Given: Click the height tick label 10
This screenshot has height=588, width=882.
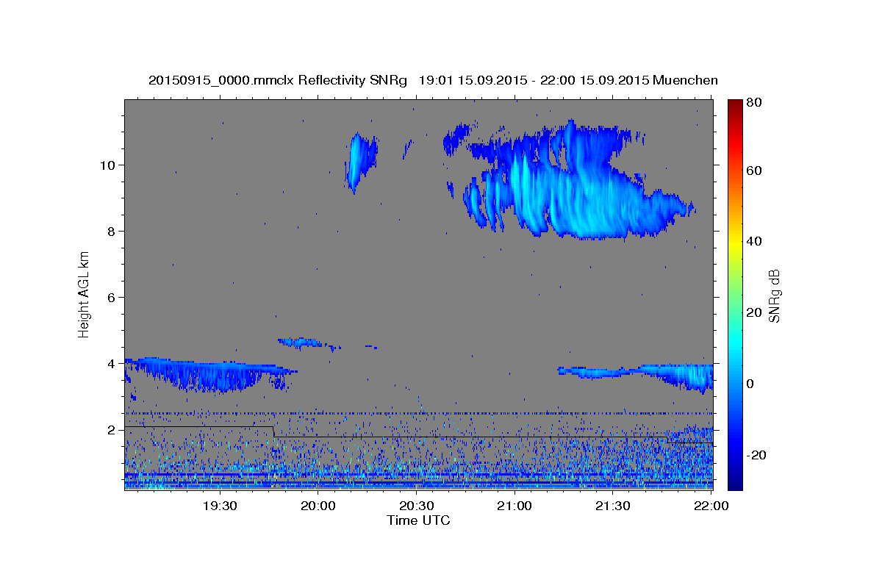Looking at the screenshot, I should (108, 165).
